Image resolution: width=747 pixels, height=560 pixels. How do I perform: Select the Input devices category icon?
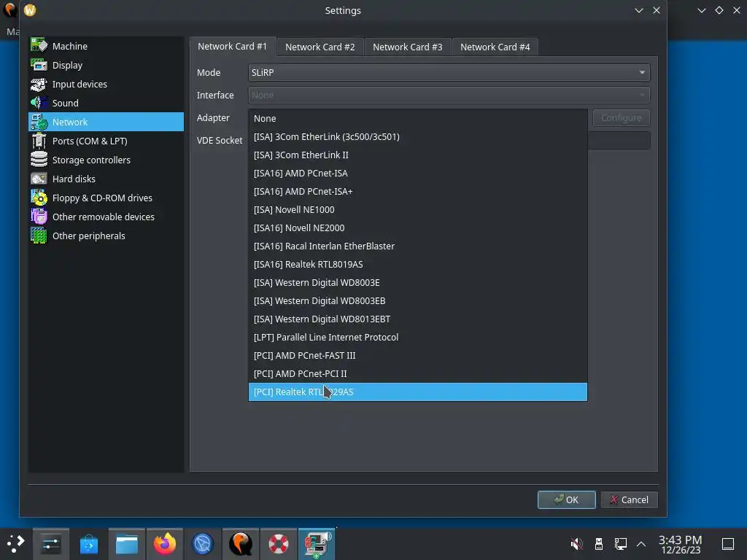click(x=39, y=84)
